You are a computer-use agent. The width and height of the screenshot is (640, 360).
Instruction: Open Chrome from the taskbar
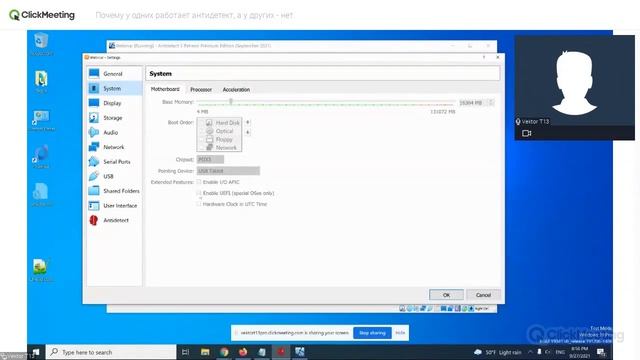pyautogui.click(x=224, y=352)
